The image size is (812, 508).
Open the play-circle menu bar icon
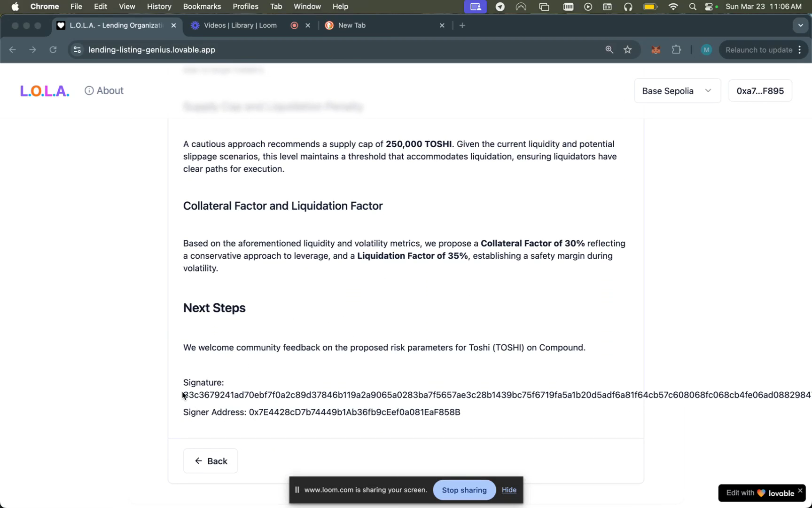588,7
